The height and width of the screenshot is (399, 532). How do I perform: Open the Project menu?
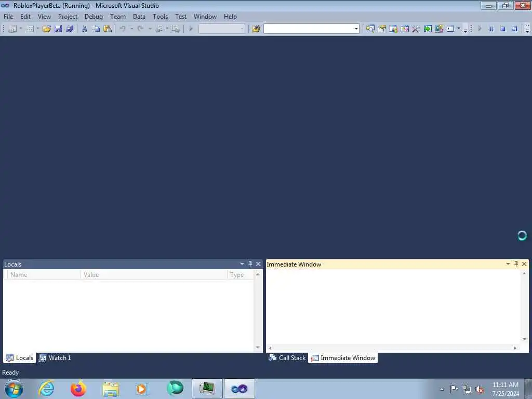(x=68, y=16)
